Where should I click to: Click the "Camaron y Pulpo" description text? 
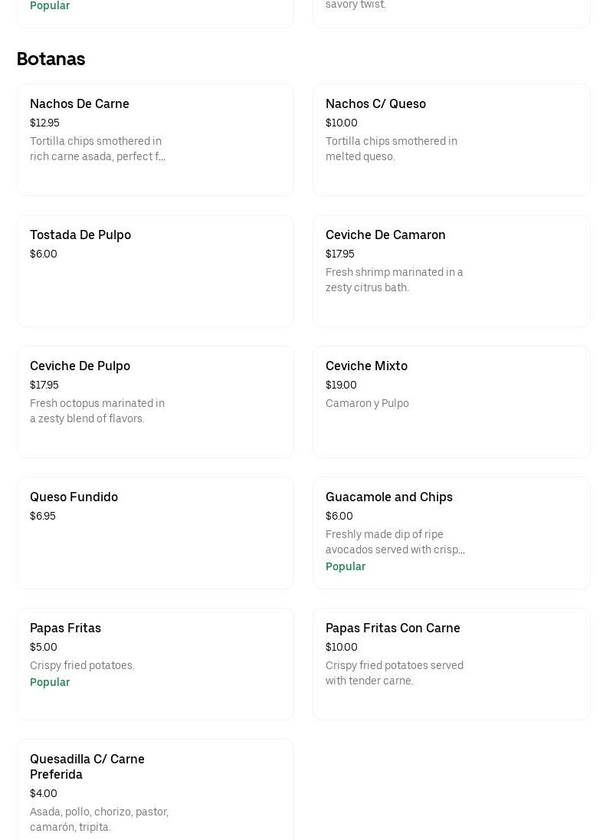click(367, 404)
